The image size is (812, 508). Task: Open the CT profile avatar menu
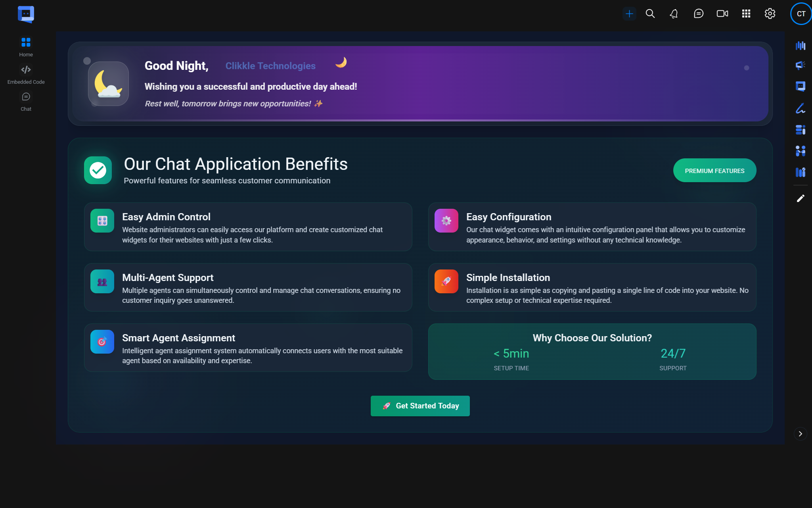[x=801, y=14]
